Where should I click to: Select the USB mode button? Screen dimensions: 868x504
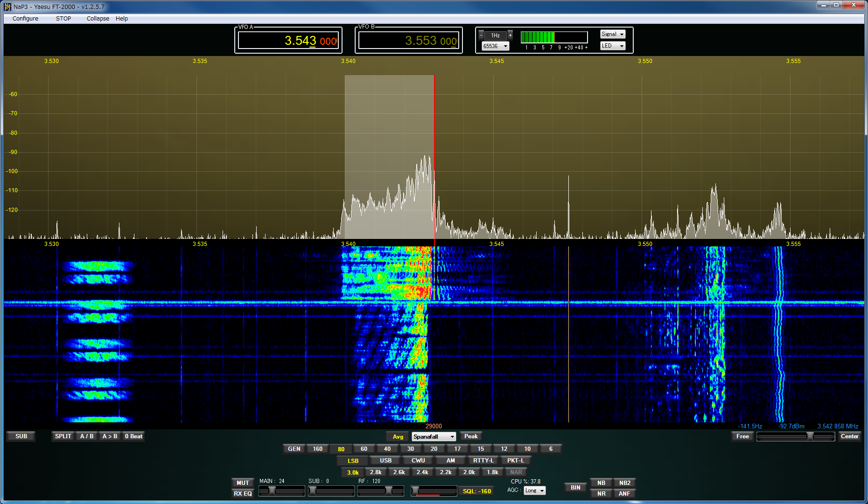pyautogui.click(x=385, y=461)
